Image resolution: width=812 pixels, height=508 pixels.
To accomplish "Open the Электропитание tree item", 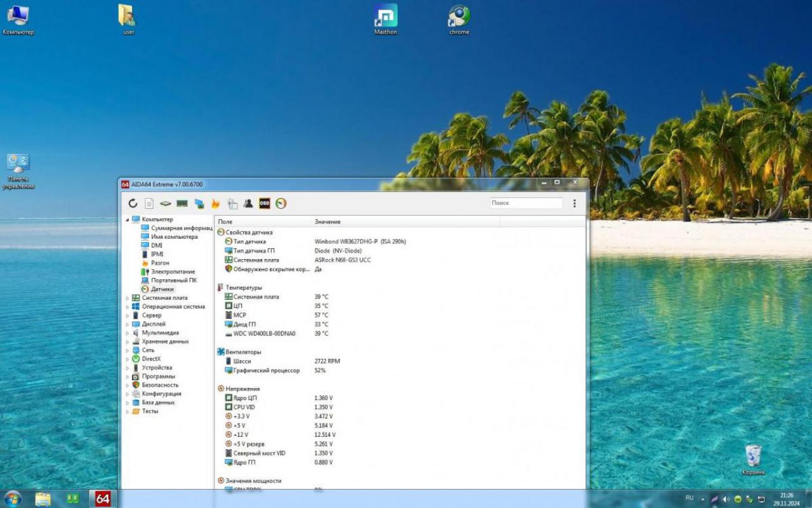I will (167, 272).
